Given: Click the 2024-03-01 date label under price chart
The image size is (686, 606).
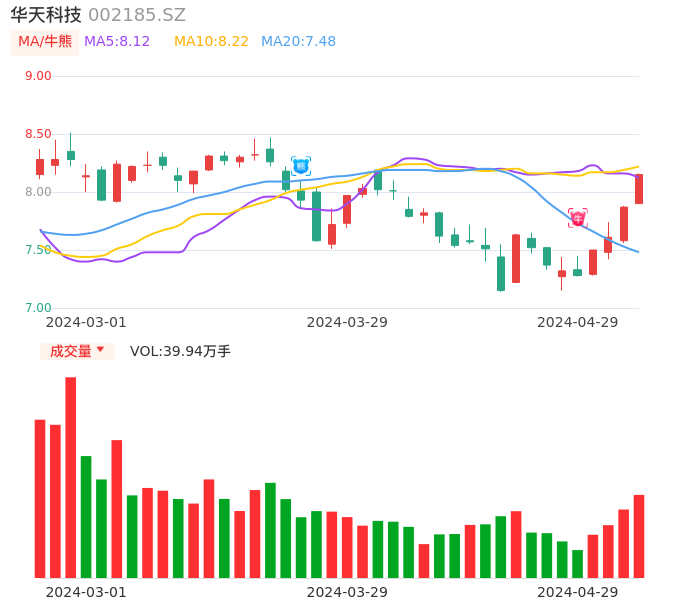Looking at the screenshot, I should click(86, 322).
